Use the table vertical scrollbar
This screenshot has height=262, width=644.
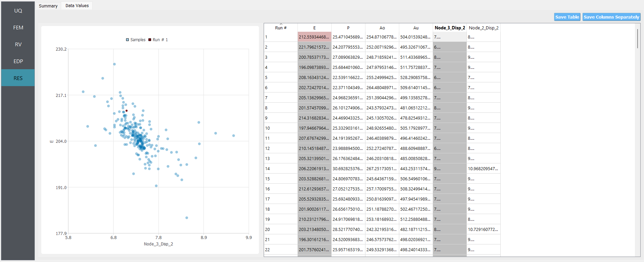tap(638, 38)
